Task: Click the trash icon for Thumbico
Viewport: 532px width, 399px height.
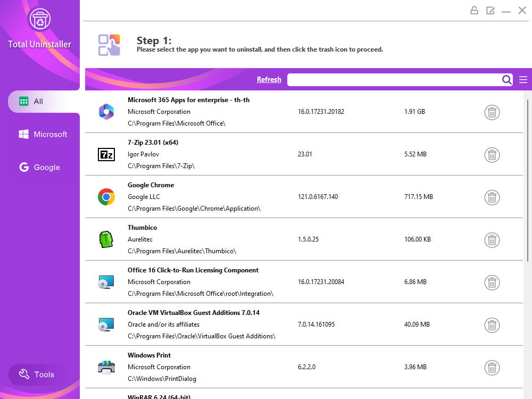Action: pyautogui.click(x=492, y=240)
